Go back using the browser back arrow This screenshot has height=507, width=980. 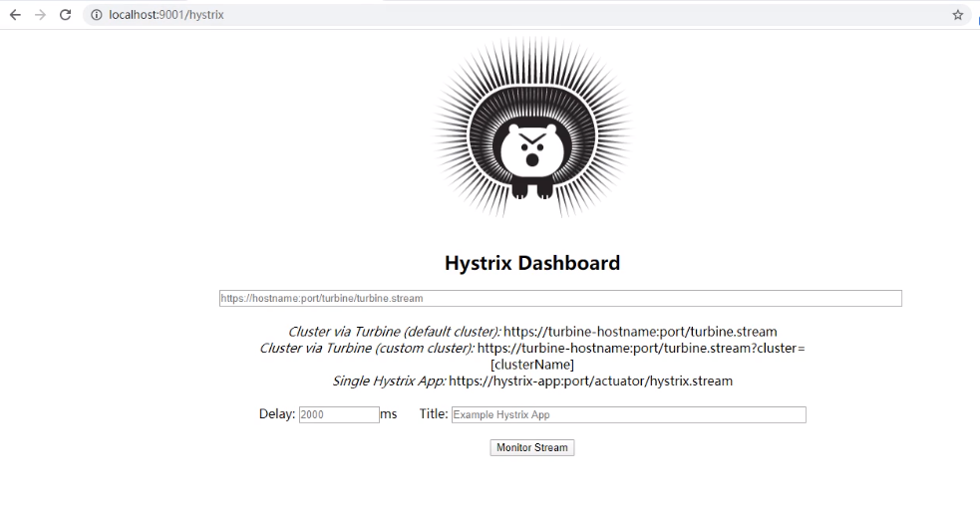(15, 14)
